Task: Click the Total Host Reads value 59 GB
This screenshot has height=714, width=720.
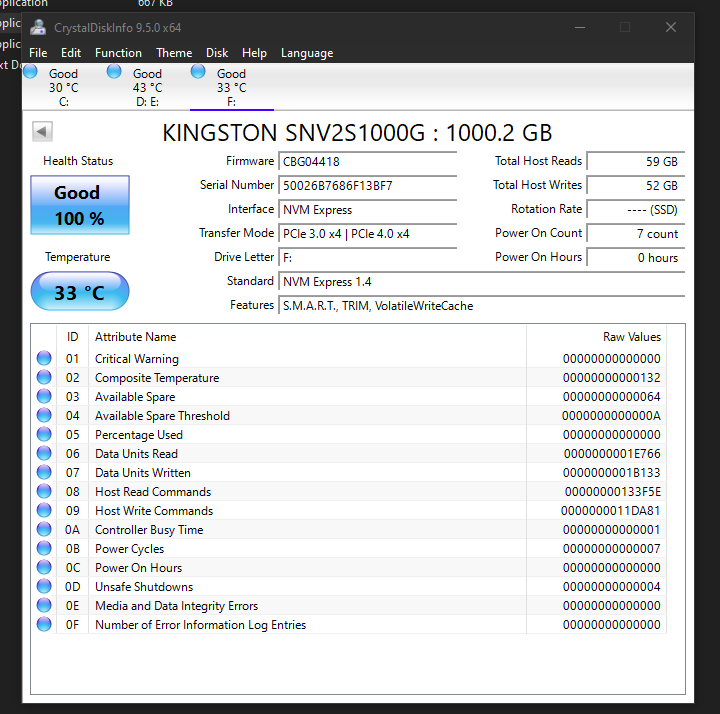Action: (636, 162)
